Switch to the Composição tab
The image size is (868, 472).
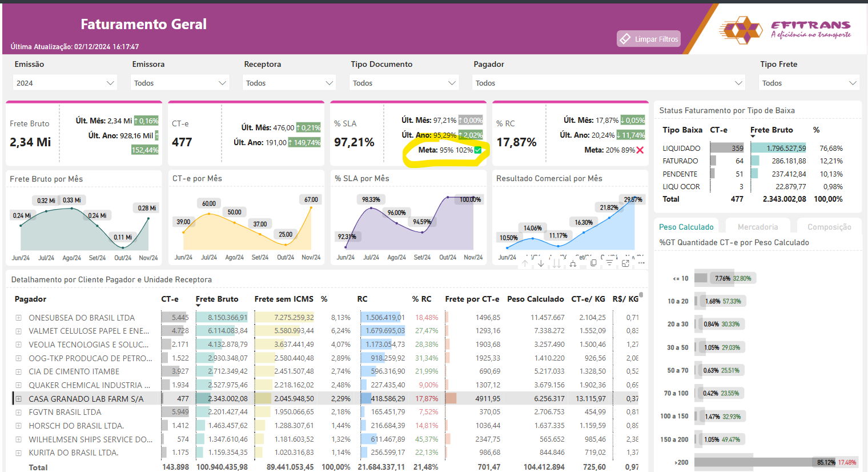click(x=829, y=227)
